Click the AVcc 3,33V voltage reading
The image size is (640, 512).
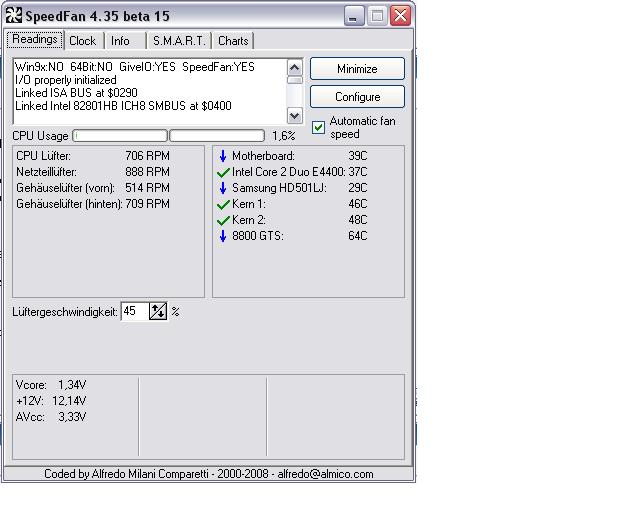(51, 417)
